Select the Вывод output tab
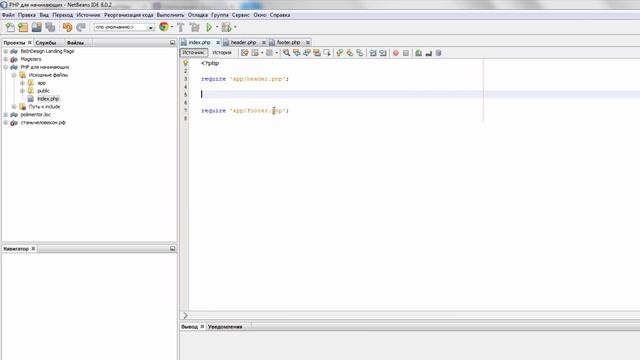 pyautogui.click(x=189, y=327)
